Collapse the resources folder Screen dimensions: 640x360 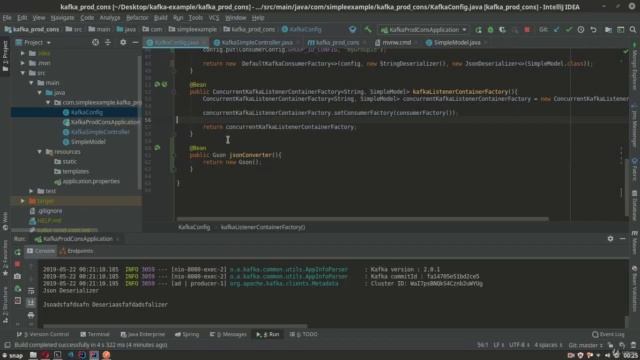[40, 152]
